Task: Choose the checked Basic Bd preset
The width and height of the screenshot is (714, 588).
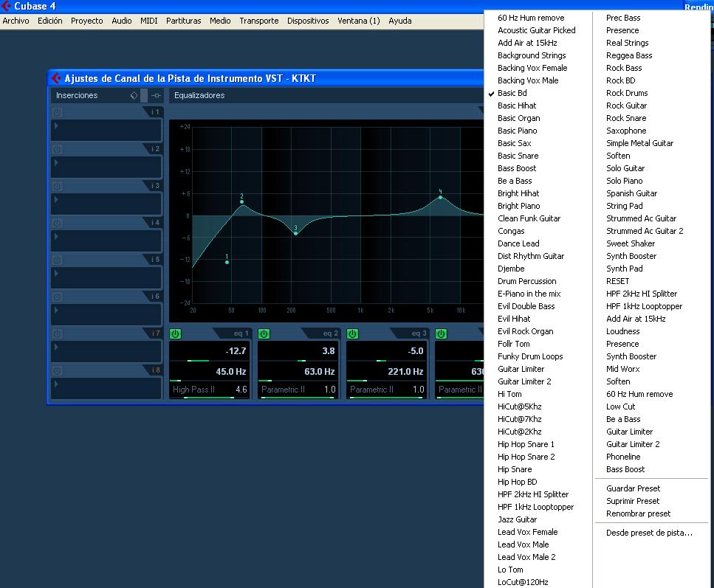Action: coord(512,93)
